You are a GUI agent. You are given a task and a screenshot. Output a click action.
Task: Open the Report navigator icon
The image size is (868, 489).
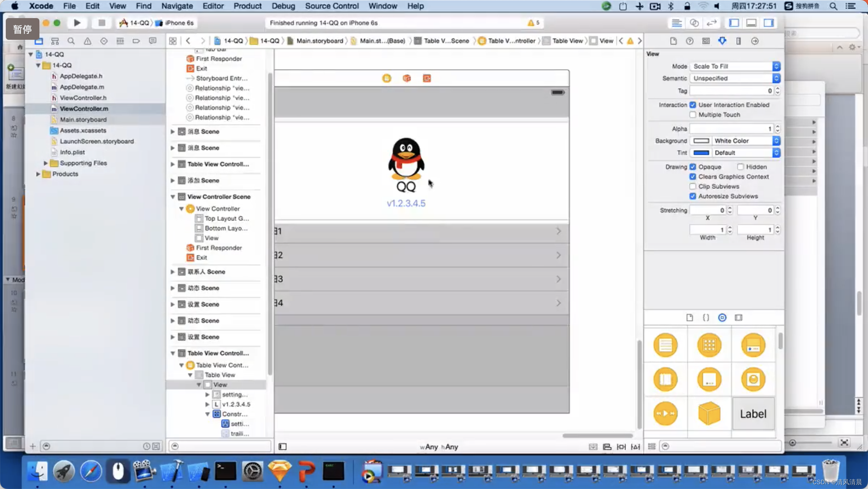tap(153, 41)
